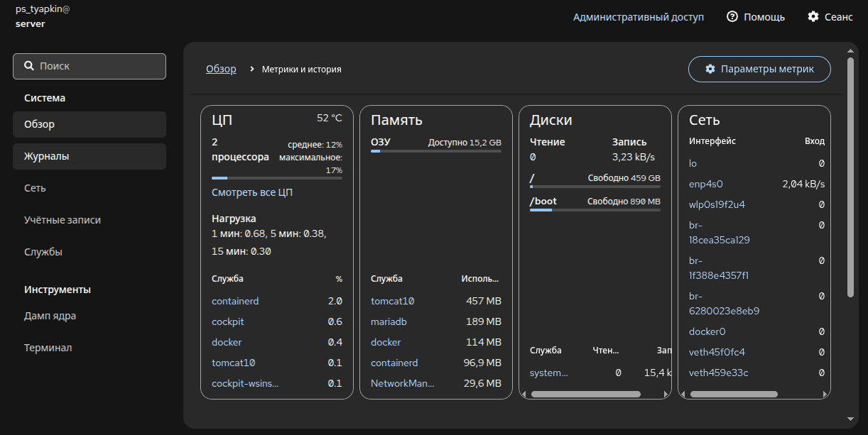The height and width of the screenshot is (435, 868).
Task: Click the Help question mark icon
Action: point(732,16)
